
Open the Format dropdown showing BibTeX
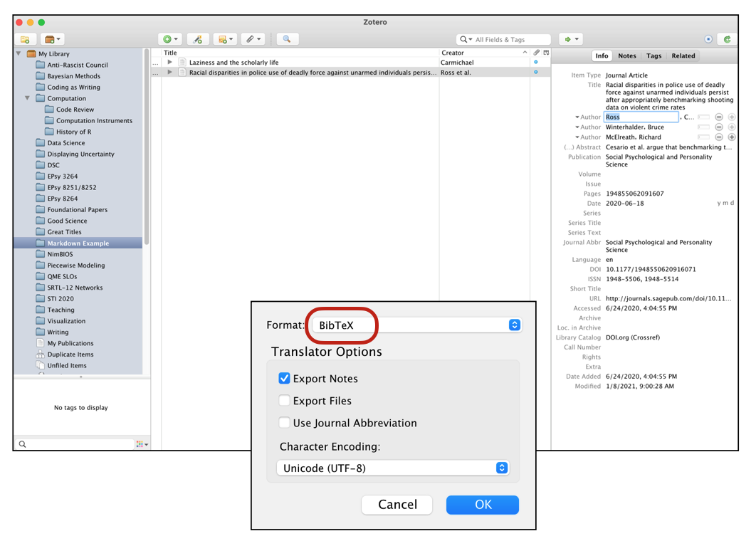[x=414, y=325]
